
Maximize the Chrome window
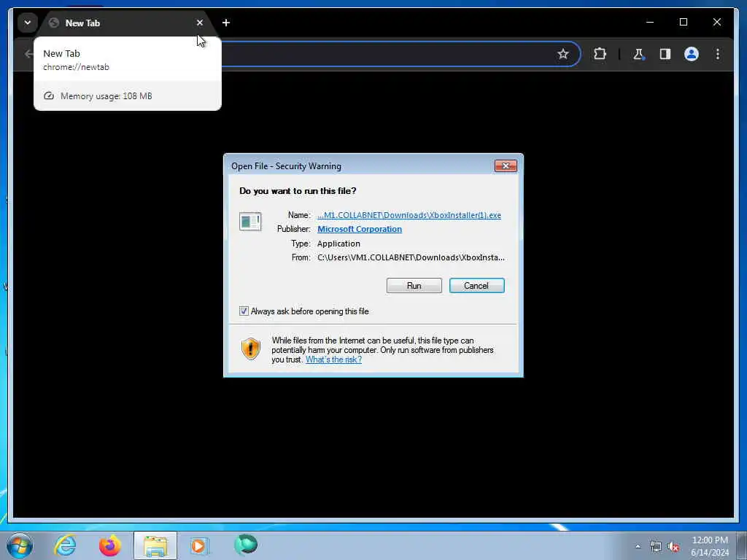(683, 22)
